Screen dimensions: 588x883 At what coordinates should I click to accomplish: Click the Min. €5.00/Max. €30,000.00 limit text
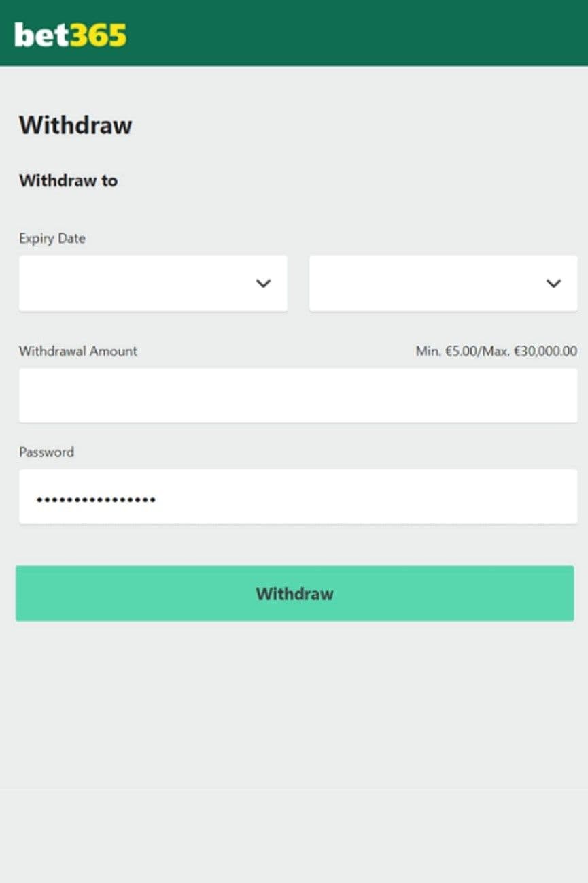click(x=496, y=351)
